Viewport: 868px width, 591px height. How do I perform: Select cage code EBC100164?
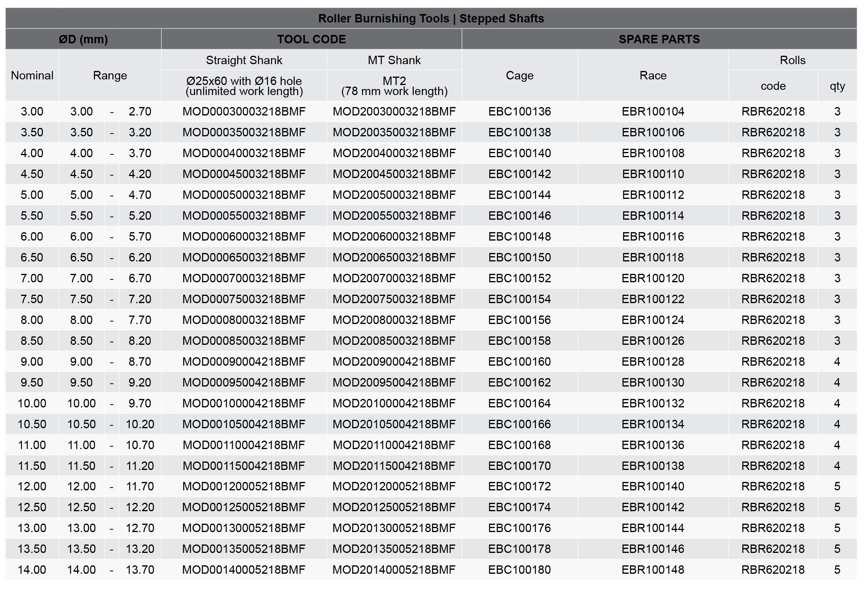520,403
